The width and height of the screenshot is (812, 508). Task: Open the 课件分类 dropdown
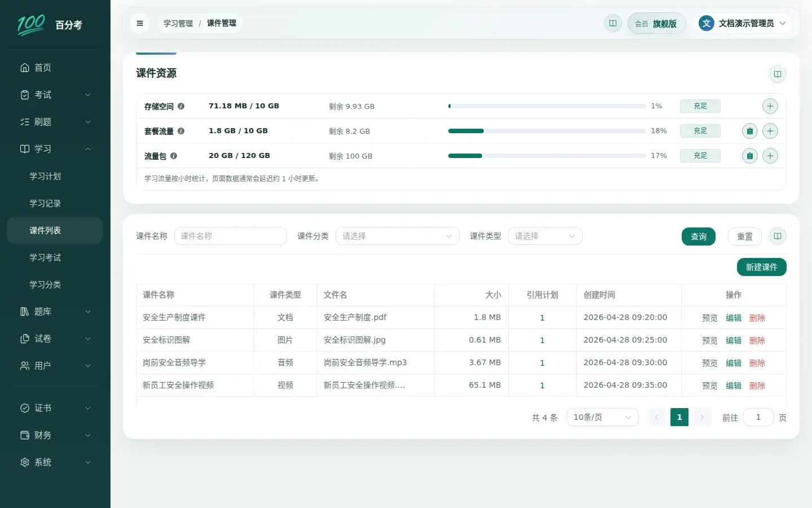point(398,236)
